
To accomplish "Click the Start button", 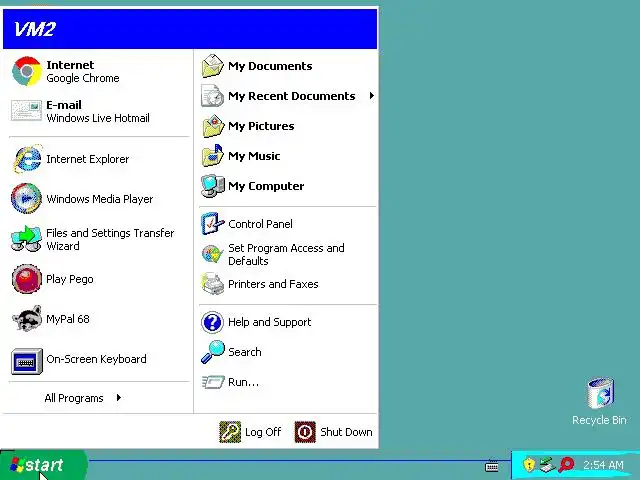I will (44, 465).
